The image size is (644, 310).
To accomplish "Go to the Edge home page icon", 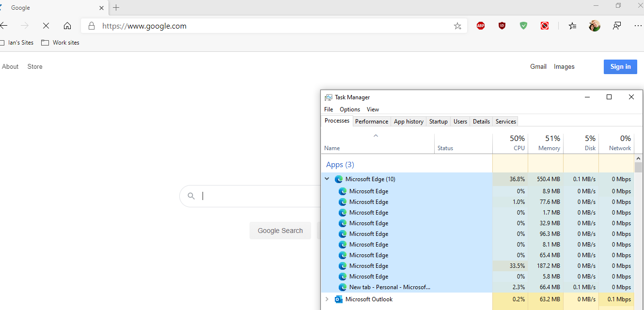I will tap(67, 26).
